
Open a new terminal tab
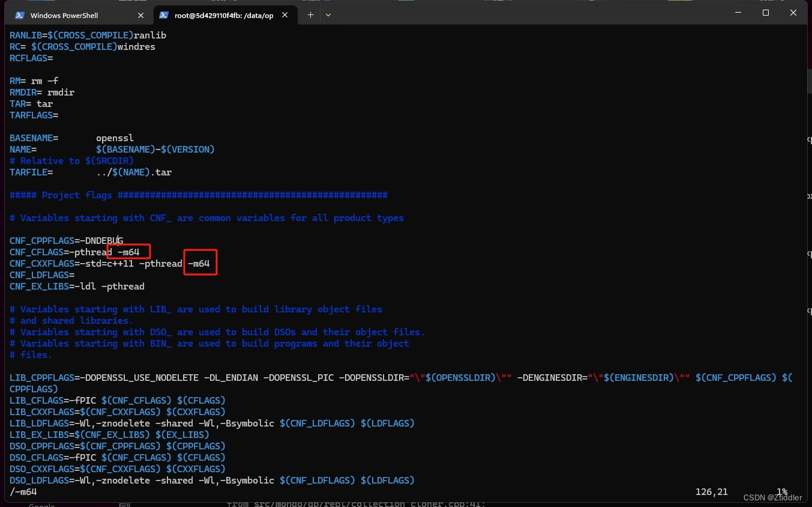point(310,15)
